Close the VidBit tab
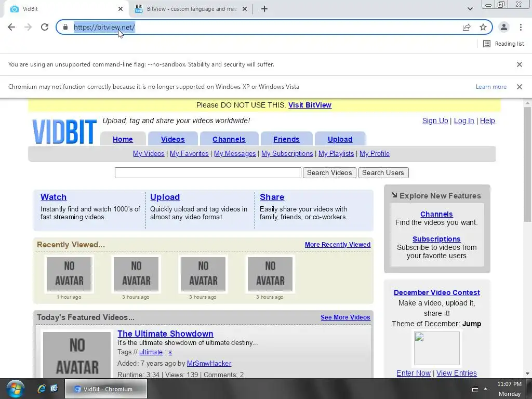The height and width of the screenshot is (399, 532). click(121, 9)
